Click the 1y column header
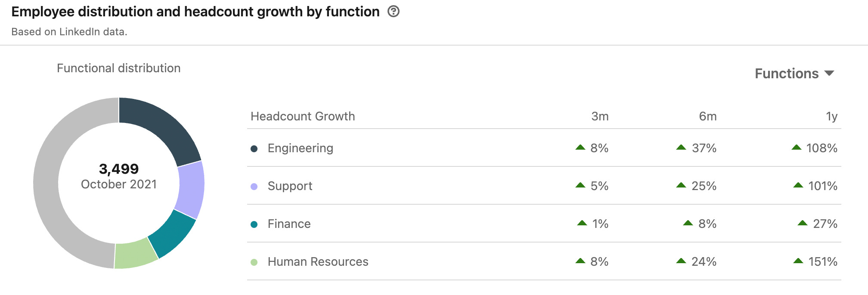868x295 pixels. click(x=831, y=117)
